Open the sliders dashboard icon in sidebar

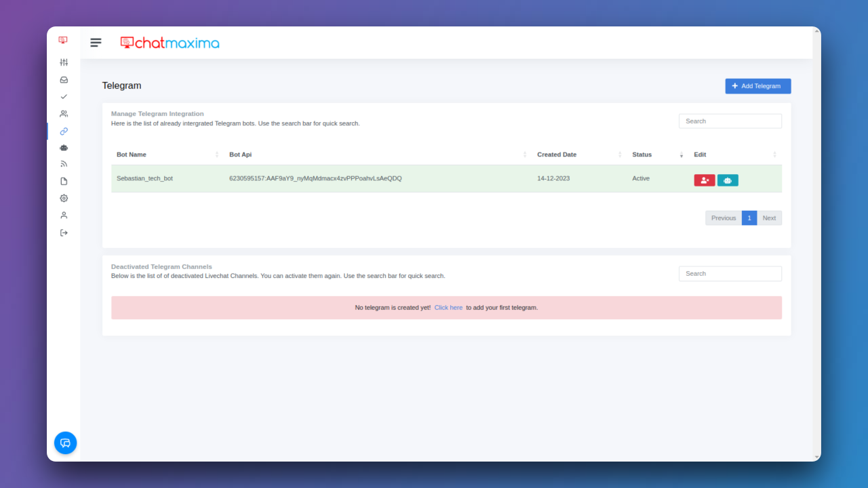point(64,62)
